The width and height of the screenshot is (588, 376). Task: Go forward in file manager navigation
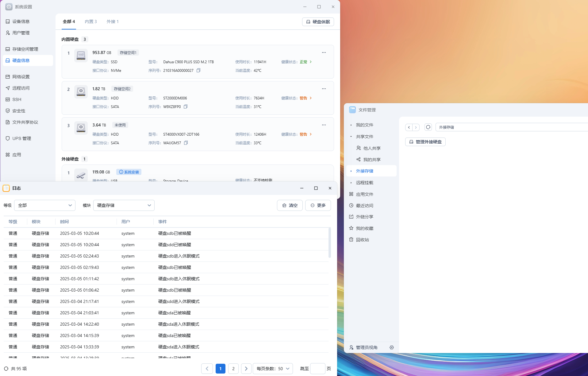(416, 127)
